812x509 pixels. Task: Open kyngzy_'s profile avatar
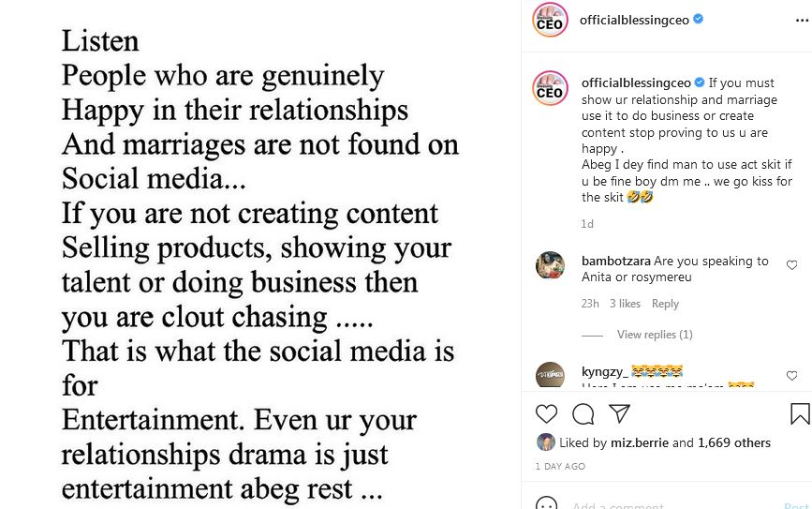click(550, 374)
